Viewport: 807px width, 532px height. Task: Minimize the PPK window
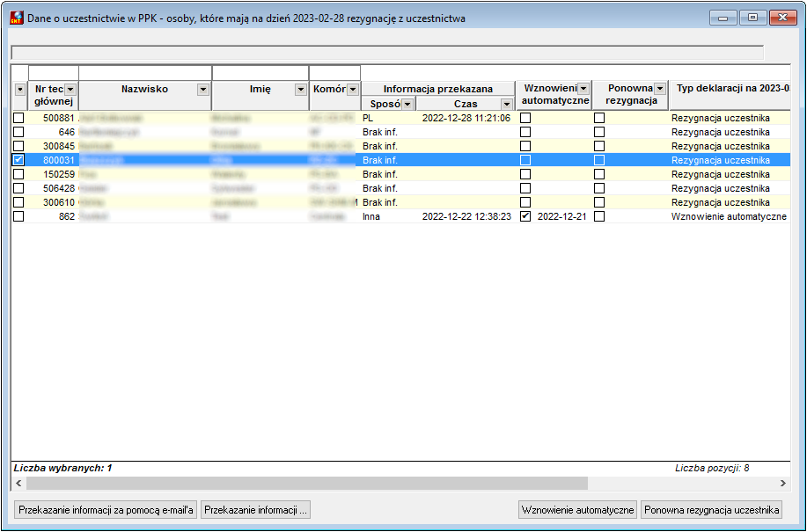point(723,18)
